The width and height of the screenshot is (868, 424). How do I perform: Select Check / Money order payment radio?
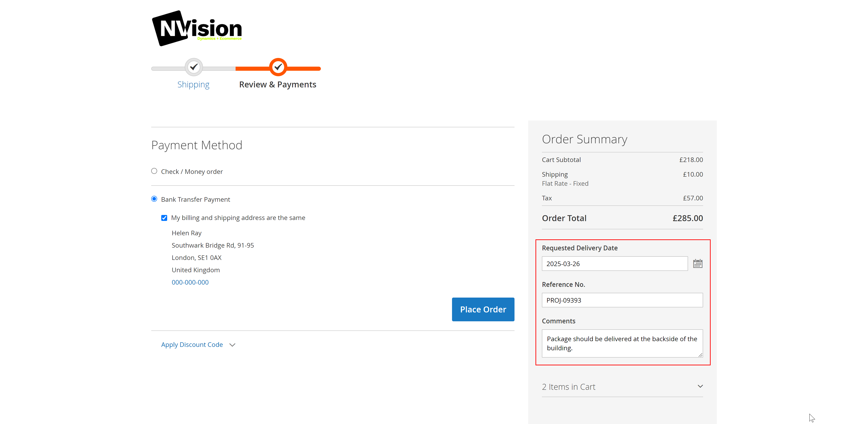[x=154, y=171]
